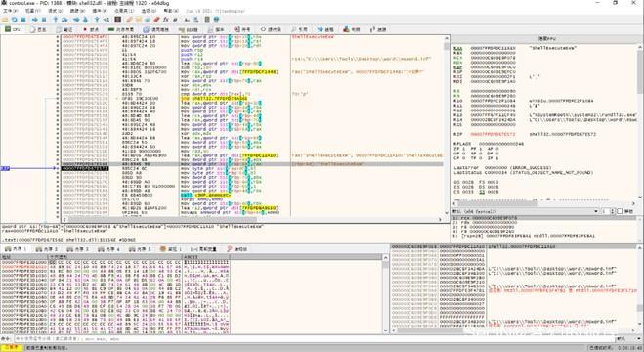The image size is (644, 352).
Task: Select the 内存 2 dump tab
Action: 47,249
